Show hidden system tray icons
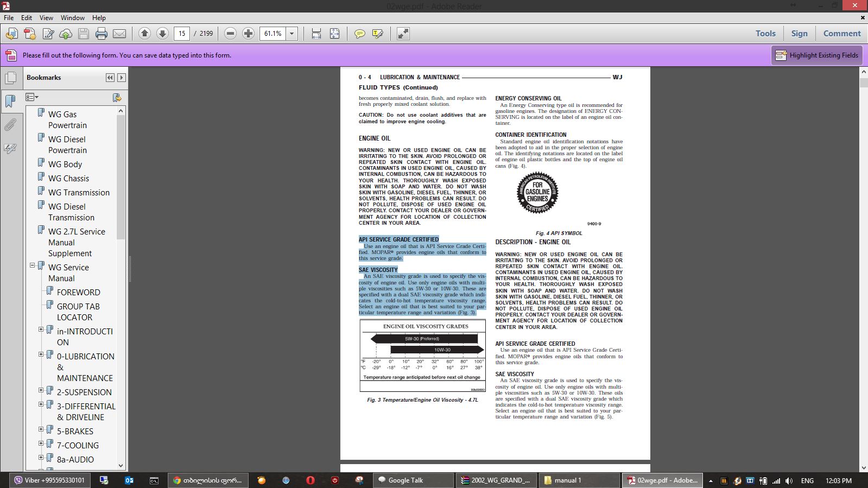868x488 pixels. pos(711,481)
